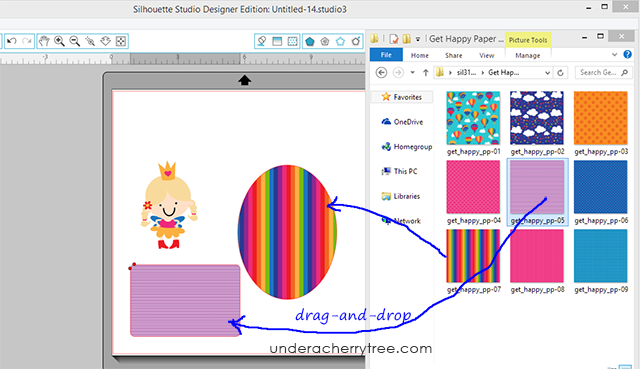Click the Zoom In magnifier
The width and height of the screenshot is (640, 369).
click(x=60, y=41)
